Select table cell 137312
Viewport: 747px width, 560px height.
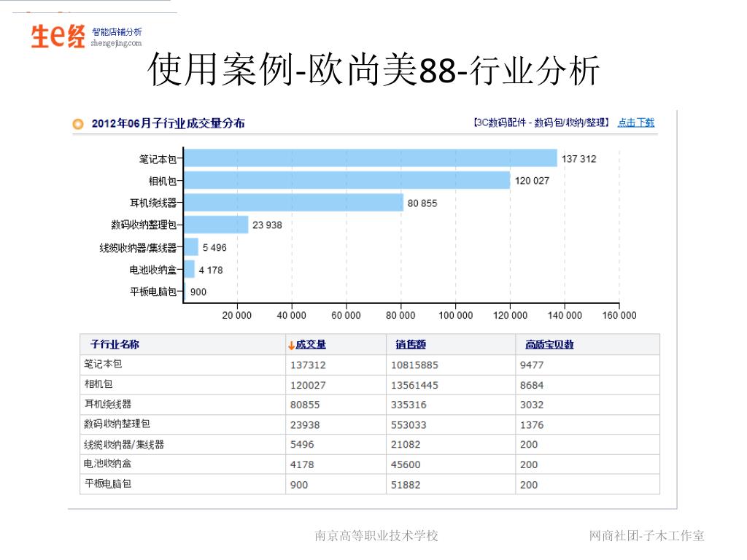308,365
